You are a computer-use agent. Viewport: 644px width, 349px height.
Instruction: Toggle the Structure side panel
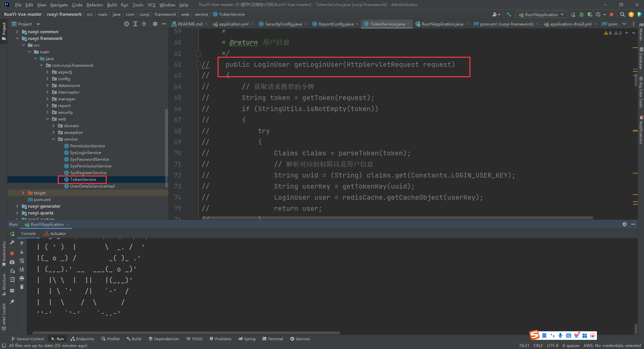[x=4, y=285]
